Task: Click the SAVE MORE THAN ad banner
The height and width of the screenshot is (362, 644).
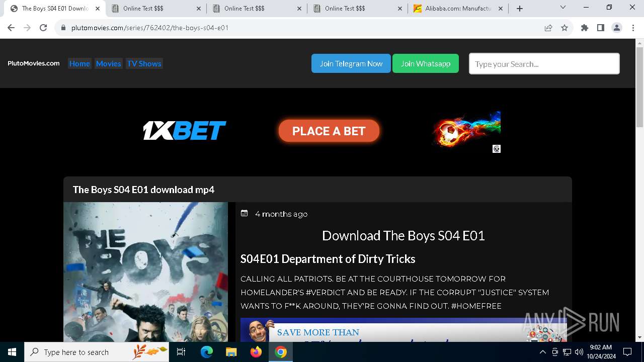Action: 404,330
